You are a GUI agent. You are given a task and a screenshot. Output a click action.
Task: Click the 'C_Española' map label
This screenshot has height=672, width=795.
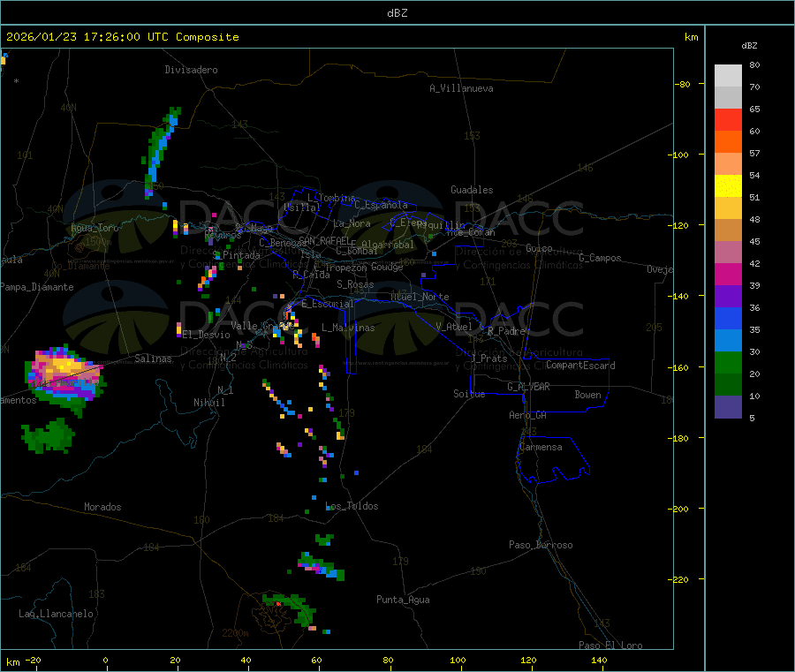381,205
